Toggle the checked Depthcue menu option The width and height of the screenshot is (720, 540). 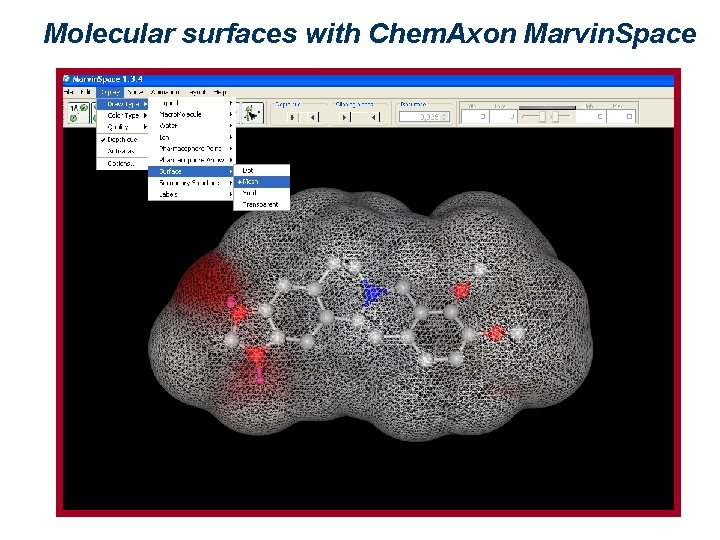click(122, 139)
